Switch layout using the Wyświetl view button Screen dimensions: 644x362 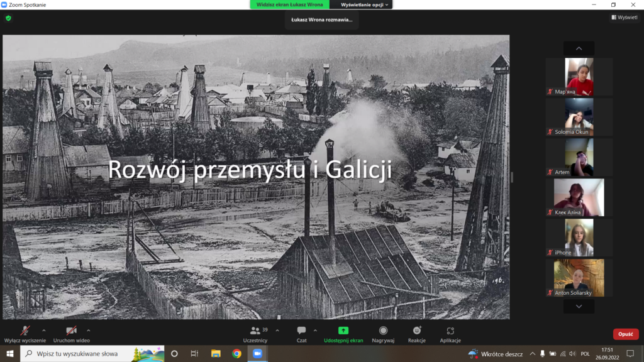[x=624, y=18]
